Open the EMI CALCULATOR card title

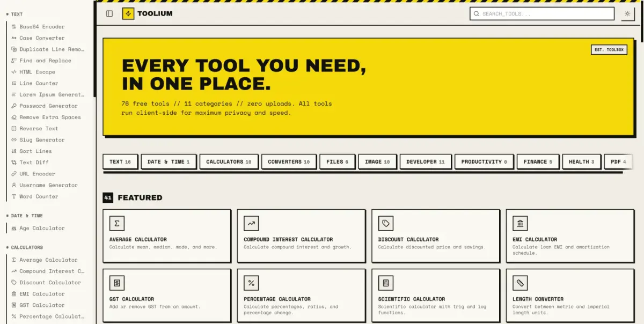click(535, 239)
